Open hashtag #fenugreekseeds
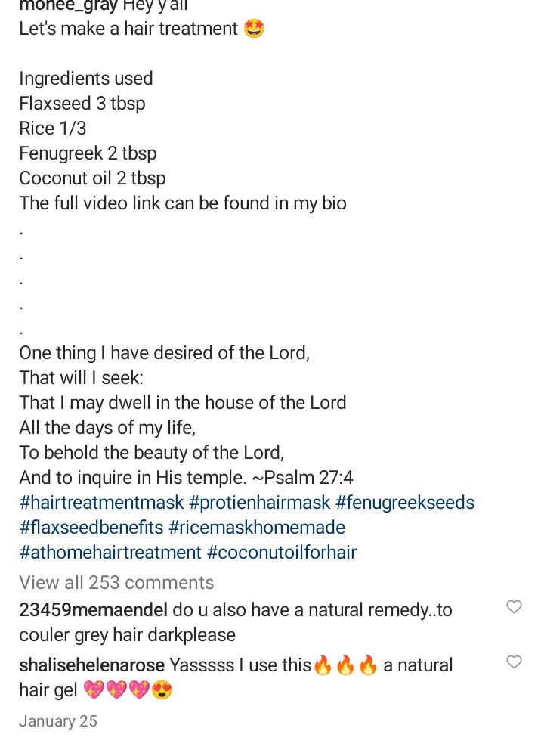This screenshot has width=544, height=756. [x=405, y=503]
